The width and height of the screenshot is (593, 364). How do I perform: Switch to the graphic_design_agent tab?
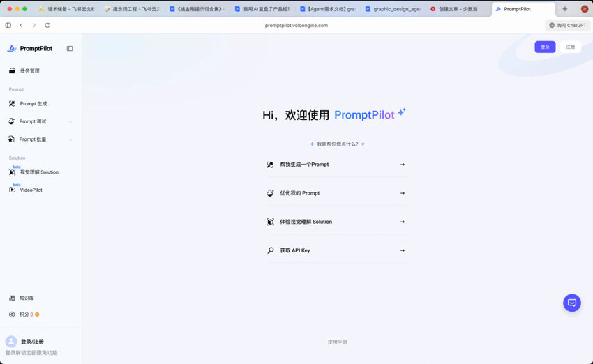(x=393, y=8)
